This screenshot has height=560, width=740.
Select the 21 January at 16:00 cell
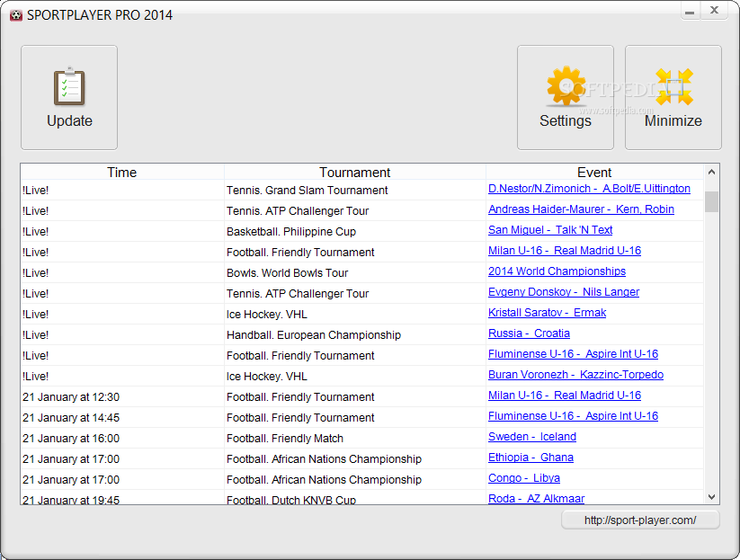122,439
